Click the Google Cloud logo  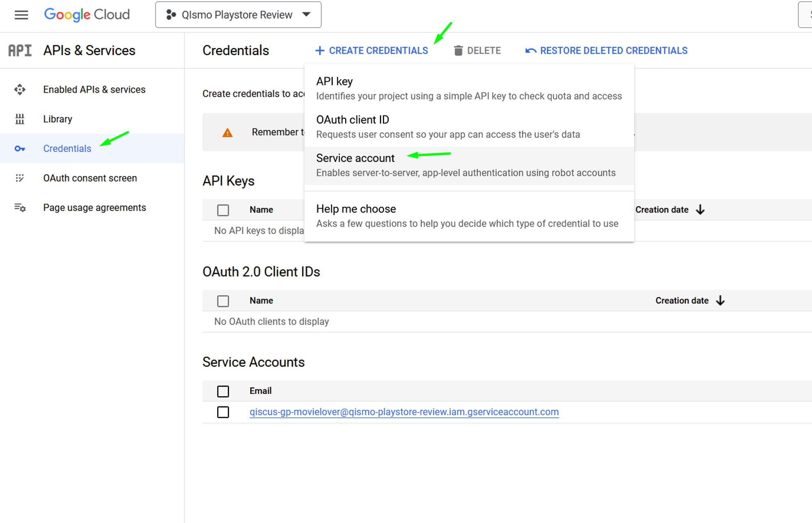(x=87, y=15)
